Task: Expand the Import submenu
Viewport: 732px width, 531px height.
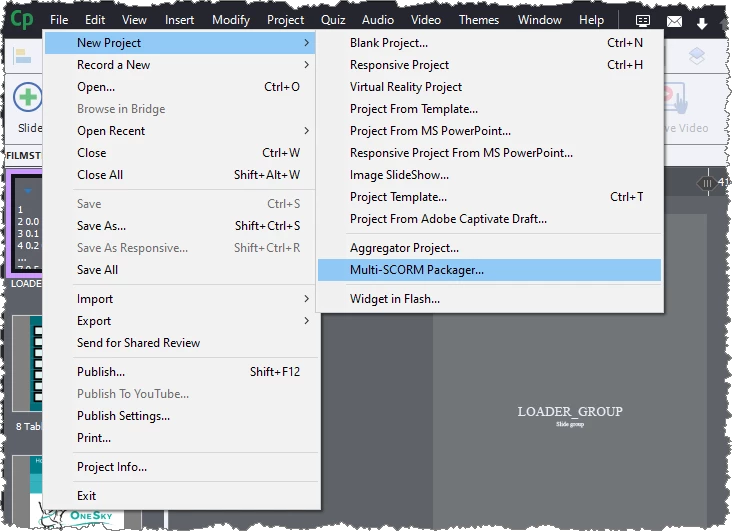Action: point(180,298)
